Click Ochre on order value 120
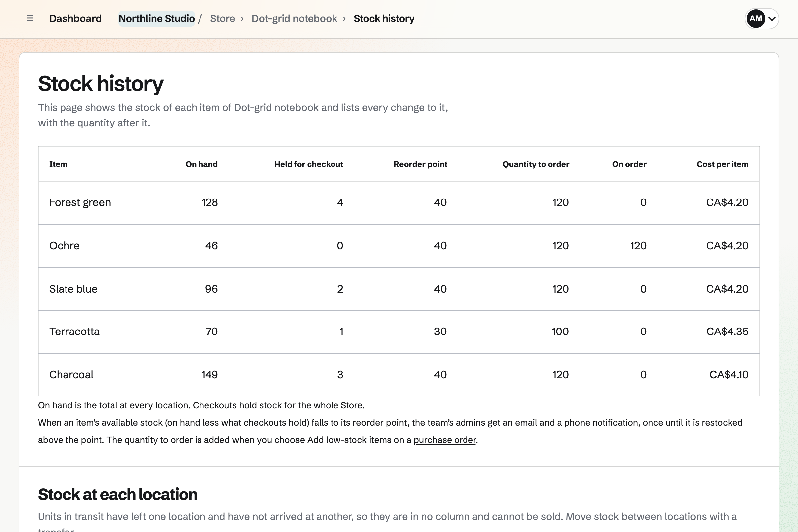The height and width of the screenshot is (532, 798). pyautogui.click(x=638, y=246)
